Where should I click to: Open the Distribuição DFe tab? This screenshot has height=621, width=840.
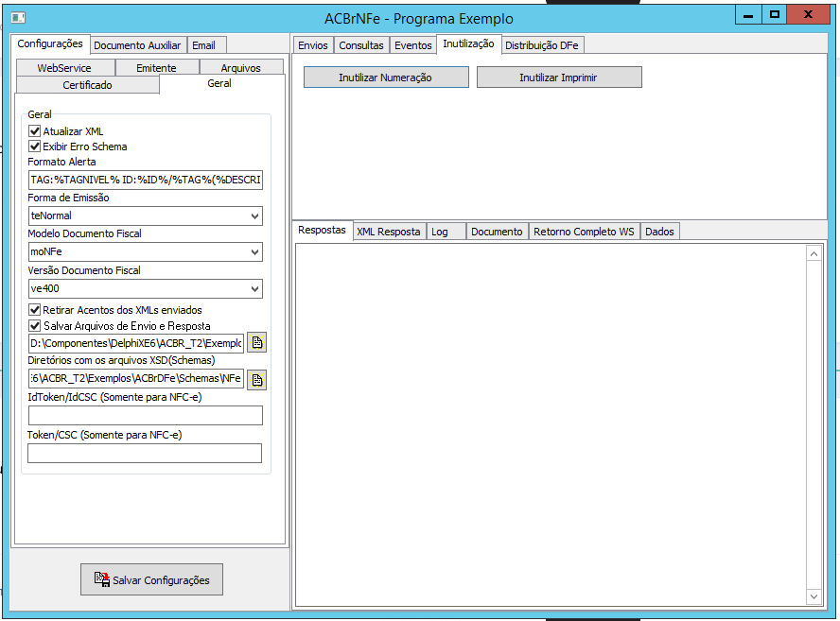point(542,45)
